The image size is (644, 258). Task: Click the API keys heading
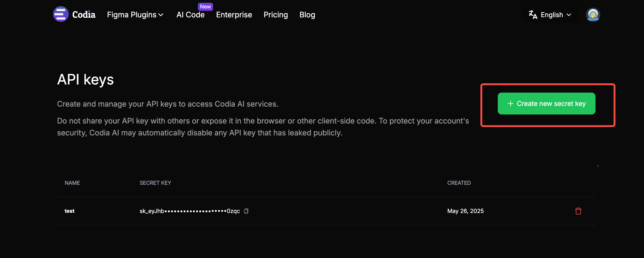(85, 79)
